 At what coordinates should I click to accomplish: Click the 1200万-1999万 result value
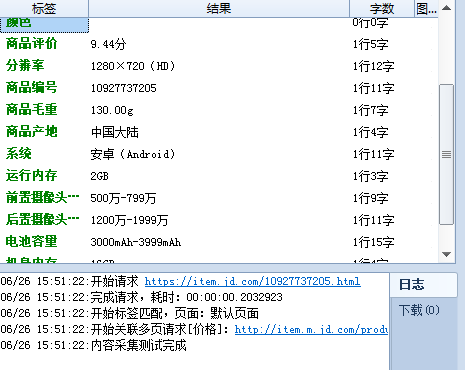pos(129,220)
